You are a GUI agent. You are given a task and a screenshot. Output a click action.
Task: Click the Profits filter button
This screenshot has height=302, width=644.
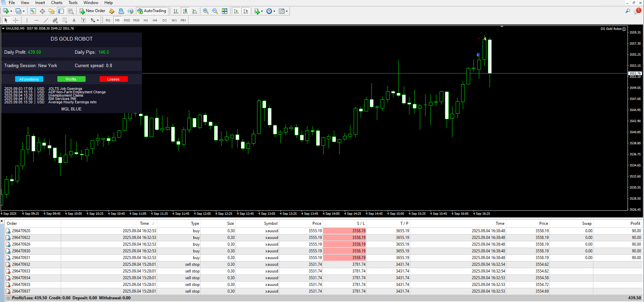pos(71,79)
